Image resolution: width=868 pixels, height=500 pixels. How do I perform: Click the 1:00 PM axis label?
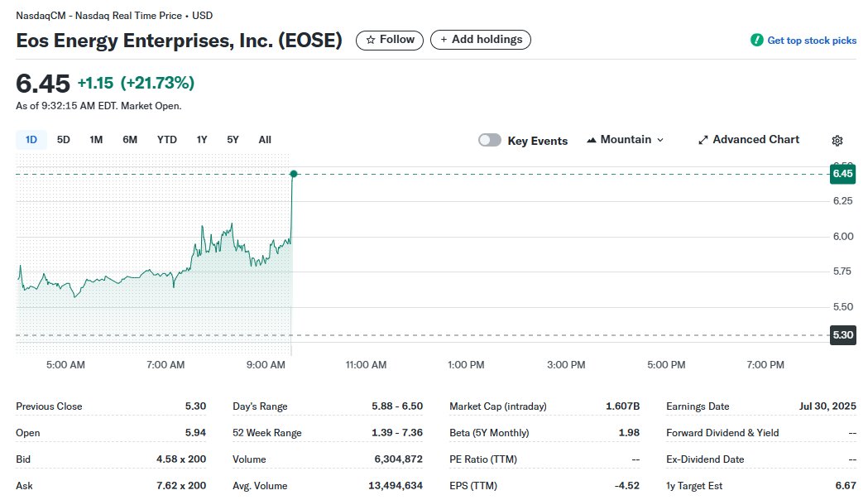coord(466,365)
